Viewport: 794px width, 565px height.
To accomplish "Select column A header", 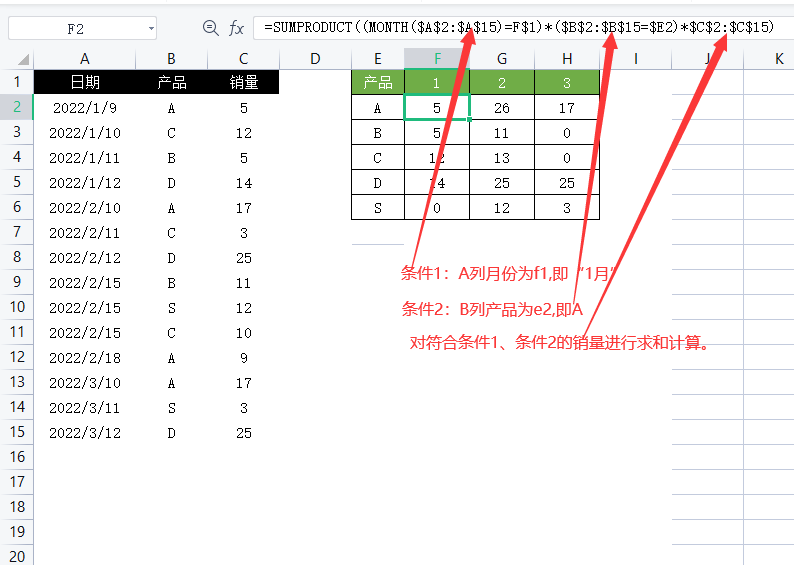I will pyautogui.click(x=85, y=59).
